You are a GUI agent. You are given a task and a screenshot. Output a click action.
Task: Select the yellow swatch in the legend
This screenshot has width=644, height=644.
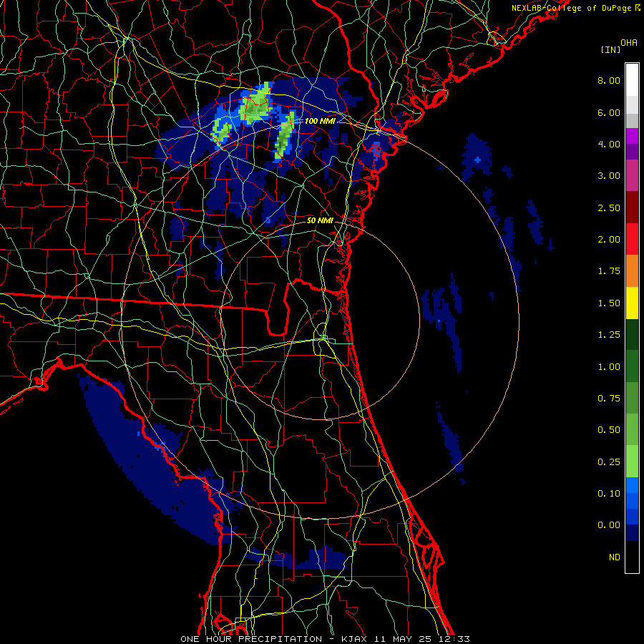(632, 303)
